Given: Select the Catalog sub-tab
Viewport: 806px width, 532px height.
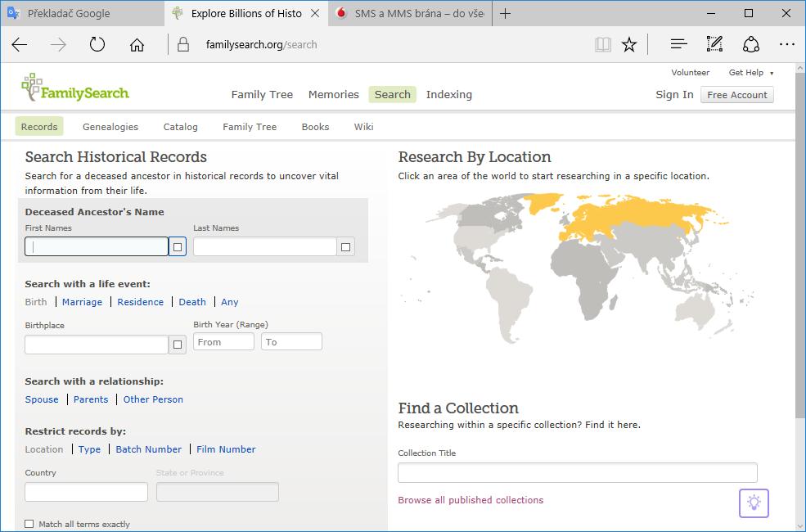Looking at the screenshot, I should coord(180,126).
